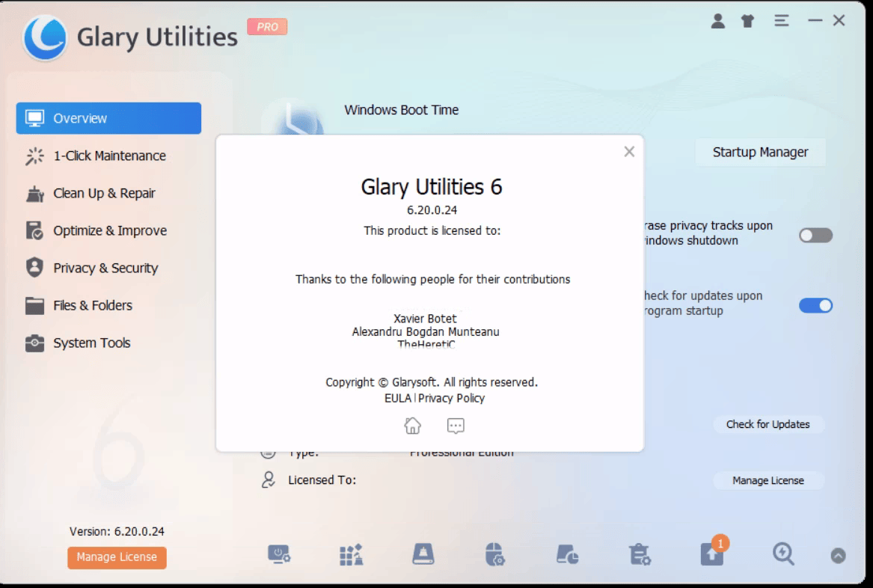Click the Overview monitor icon
This screenshot has width=873, height=588.
[34, 118]
